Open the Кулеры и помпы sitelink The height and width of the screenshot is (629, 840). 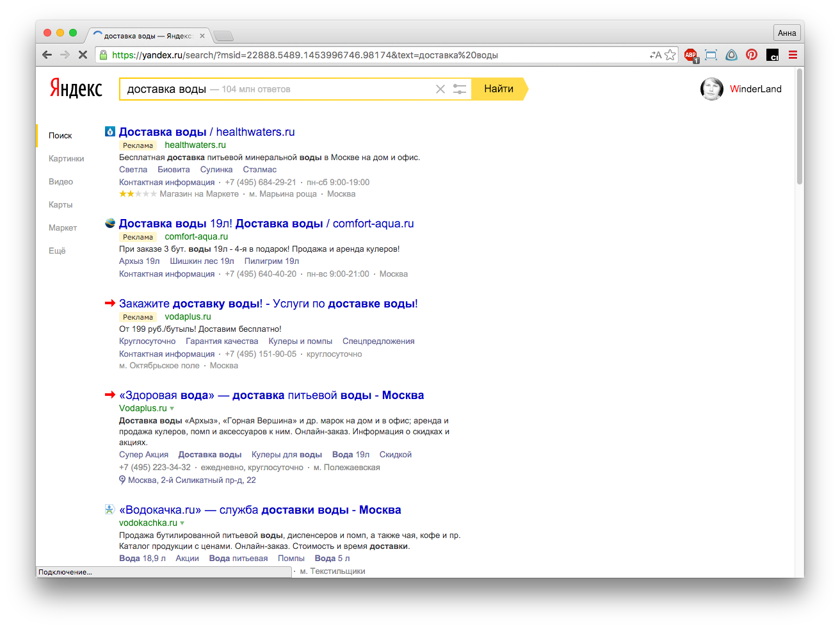click(x=300, y=341)
